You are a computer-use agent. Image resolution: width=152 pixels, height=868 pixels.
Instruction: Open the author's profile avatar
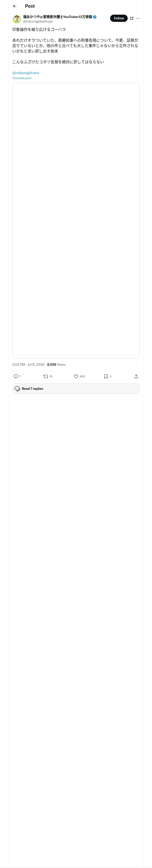(x=17, y=19)
